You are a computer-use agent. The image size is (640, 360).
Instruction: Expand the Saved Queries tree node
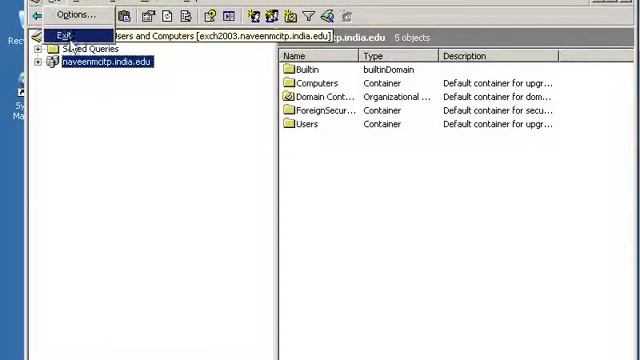pos(38,49)
